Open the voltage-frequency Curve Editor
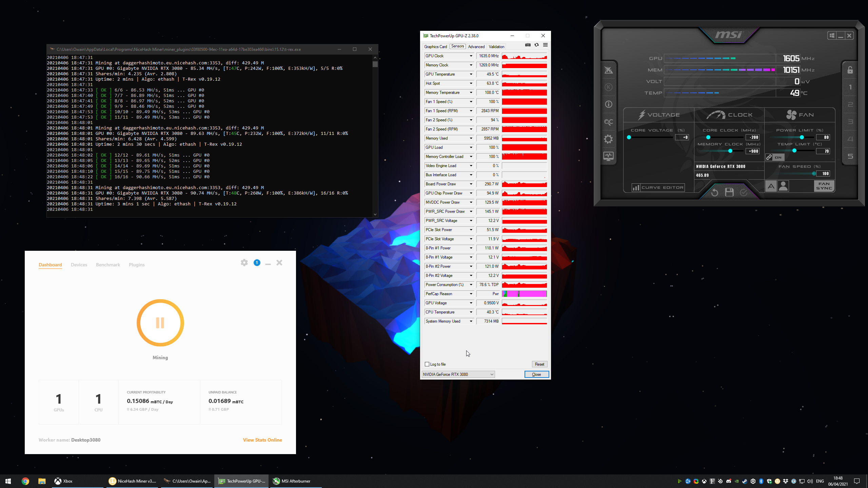This screenshot has width=868, height=488. (658, 187)
